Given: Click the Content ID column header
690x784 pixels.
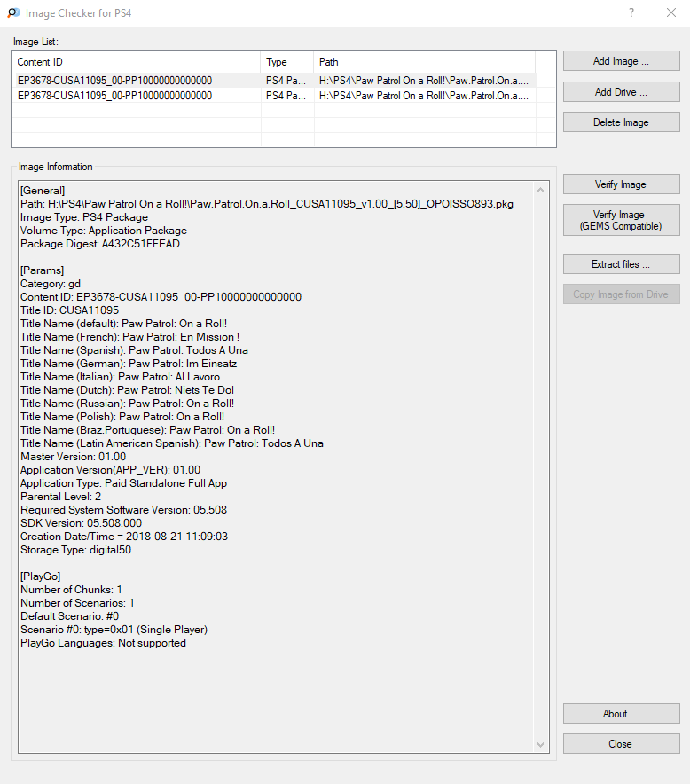Looking at the screenshot, I should click(x=136, y=62).
